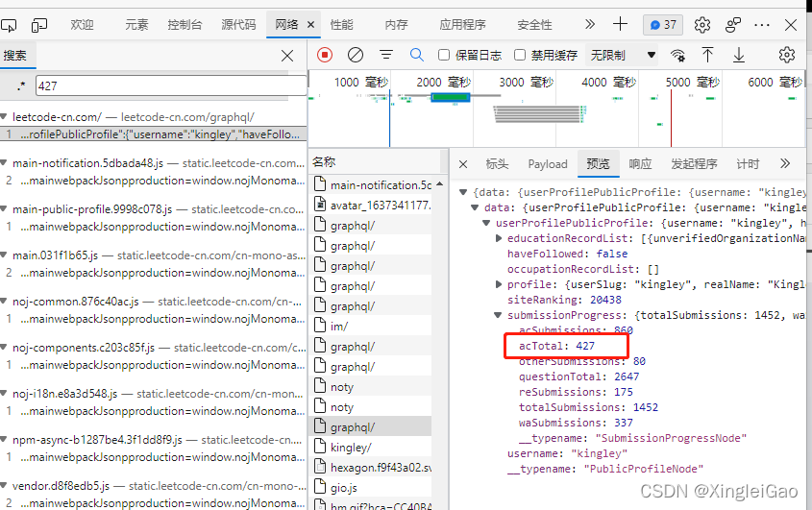Open the 性能 tab
This screenshot has height=510, width=812.
341,25
